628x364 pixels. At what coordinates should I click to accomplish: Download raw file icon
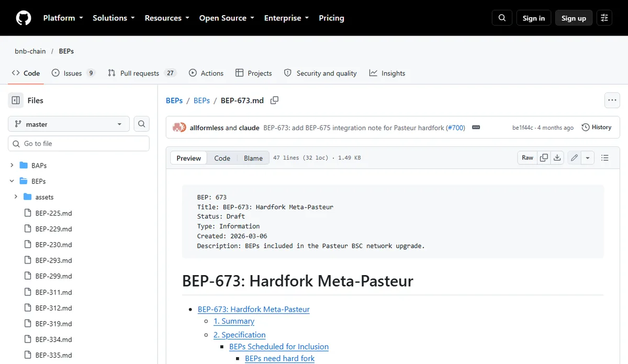click(x=557, y=157)
